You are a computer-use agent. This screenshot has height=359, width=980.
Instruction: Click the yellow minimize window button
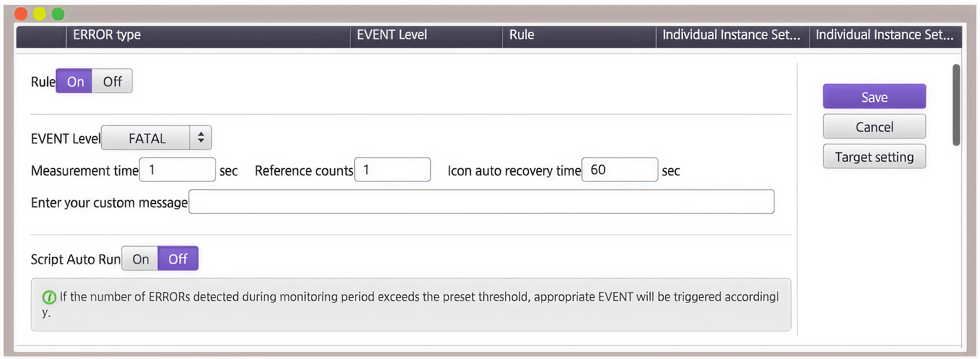pos(39,14)
